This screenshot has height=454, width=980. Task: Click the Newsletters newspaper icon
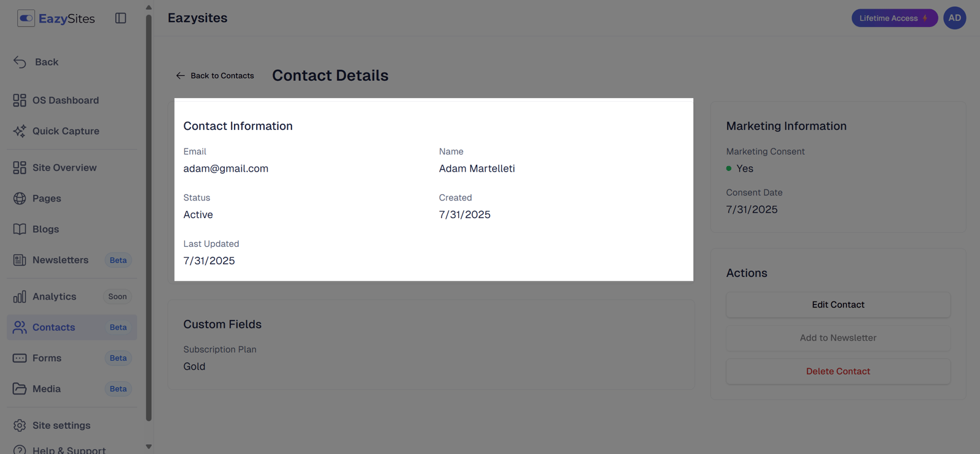pos(20,260)
